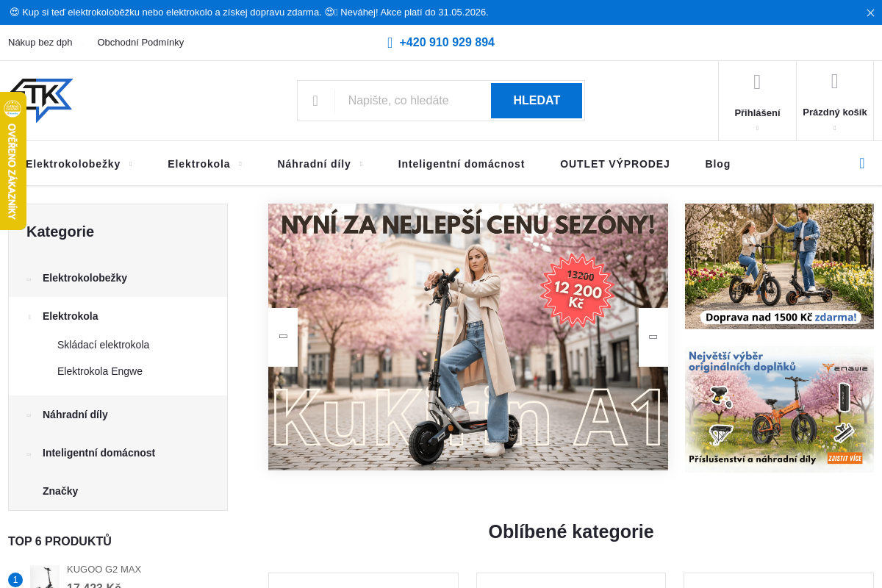This screenshot has width=882, height=588.
Task: Click the TOP 6 PRODUKTŮ heading
Action: coord(60,542)
